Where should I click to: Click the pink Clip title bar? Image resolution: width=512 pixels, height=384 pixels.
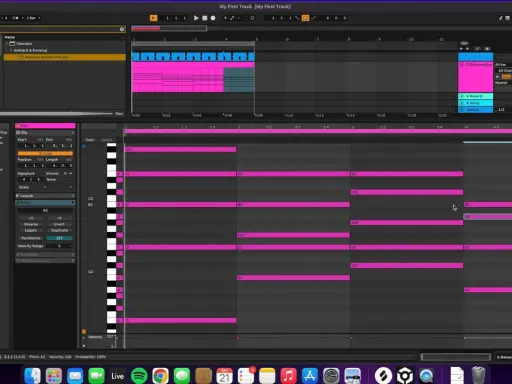45,126
